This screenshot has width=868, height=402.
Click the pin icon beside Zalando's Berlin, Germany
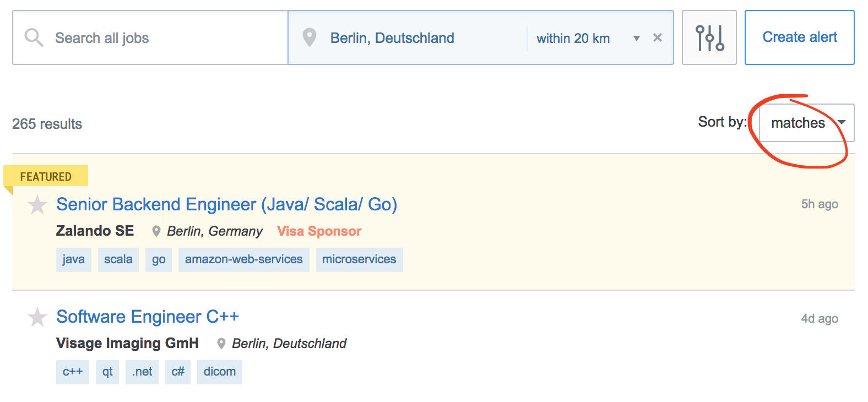156,231
